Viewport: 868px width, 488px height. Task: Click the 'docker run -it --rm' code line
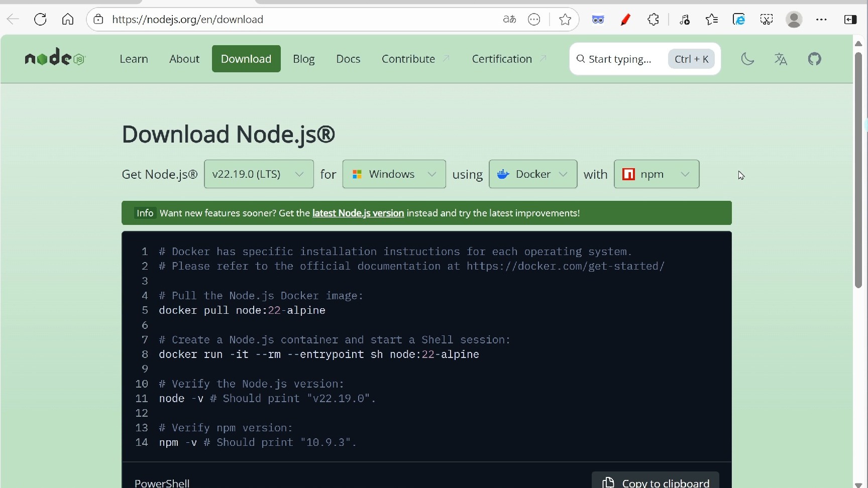pyautogui.click(x=319, y=354)
